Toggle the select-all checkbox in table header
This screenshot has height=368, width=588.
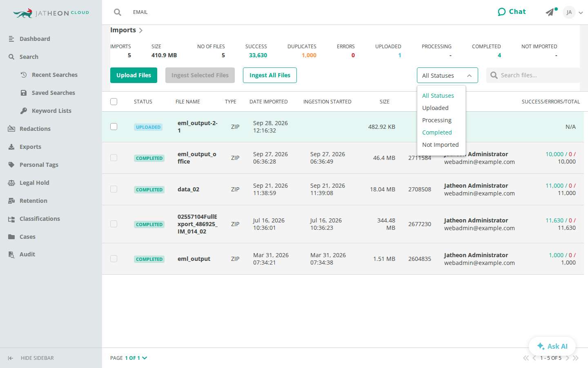coord(114,101)
